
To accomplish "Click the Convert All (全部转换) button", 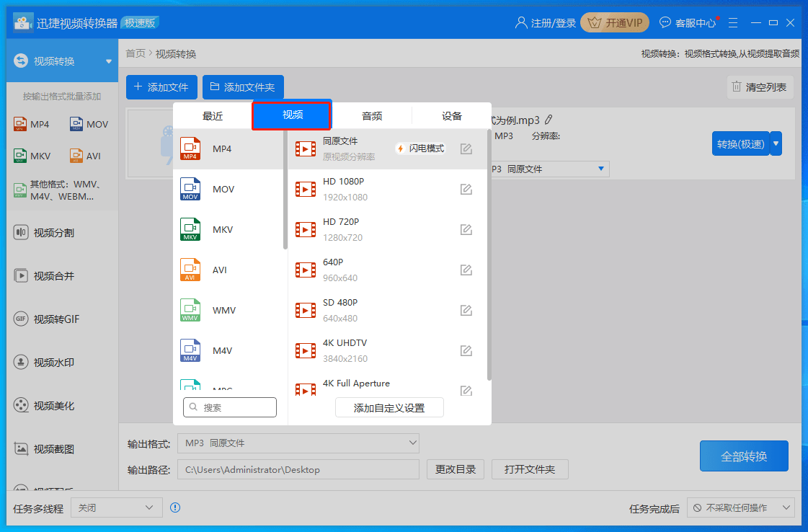I will click(744, 456).
